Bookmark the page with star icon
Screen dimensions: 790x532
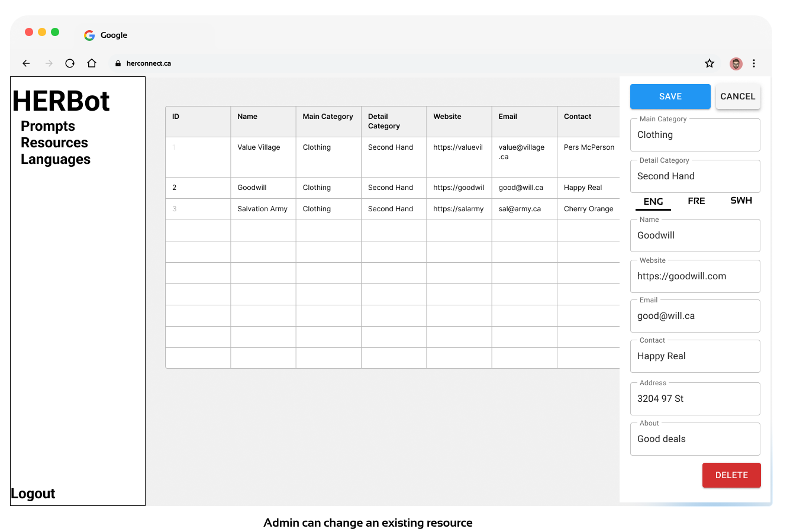coord(710,63)
